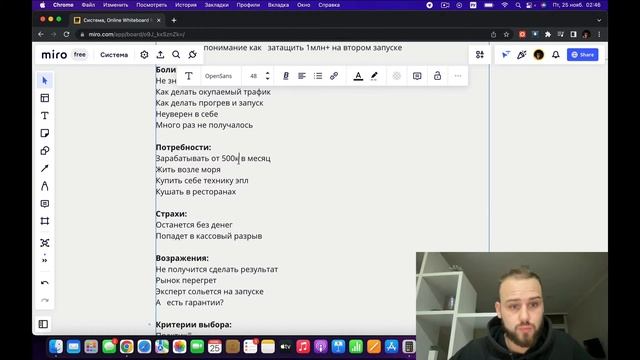Open Miro apps panel icon
This screenshot has height=360, width=640.
480,55
